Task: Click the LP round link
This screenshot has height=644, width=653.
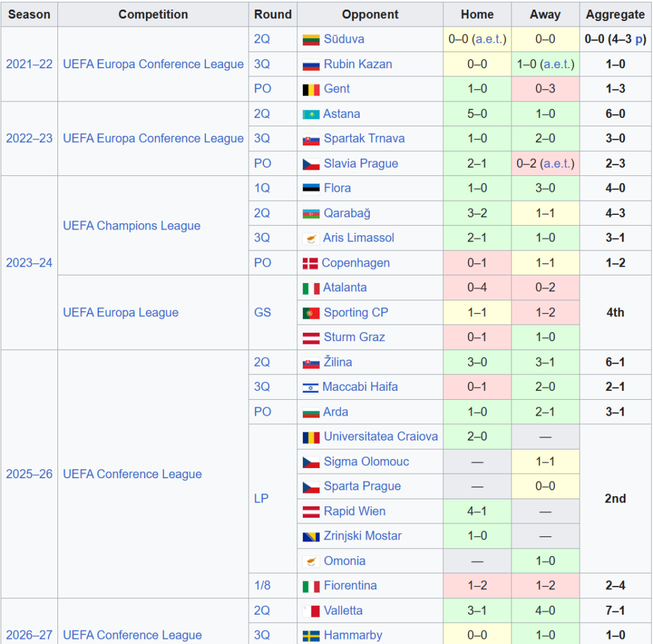Action: pos(261,499)
